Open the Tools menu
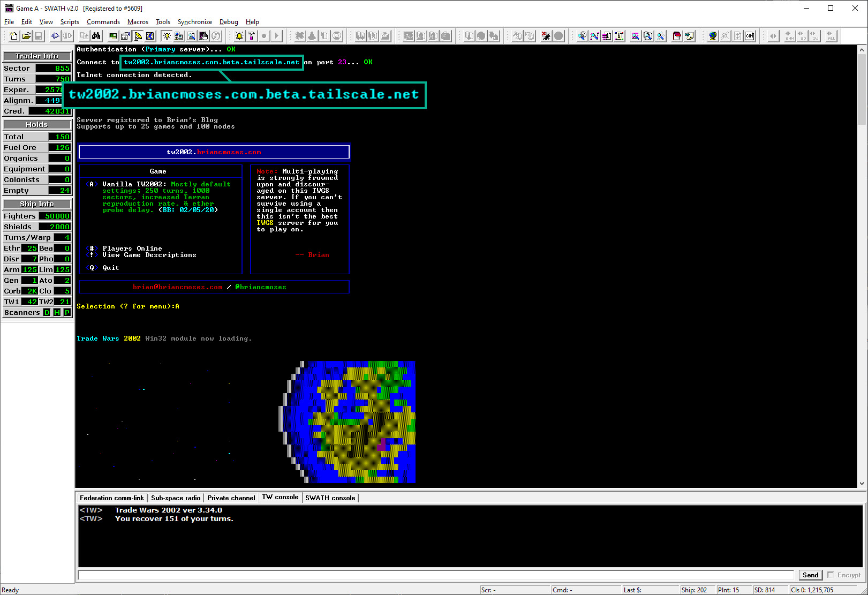 pyautogui.click(x=163, y=22)
